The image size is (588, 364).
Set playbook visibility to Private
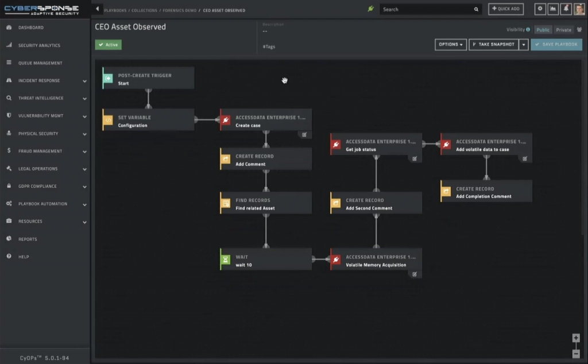tap(563, 29)
